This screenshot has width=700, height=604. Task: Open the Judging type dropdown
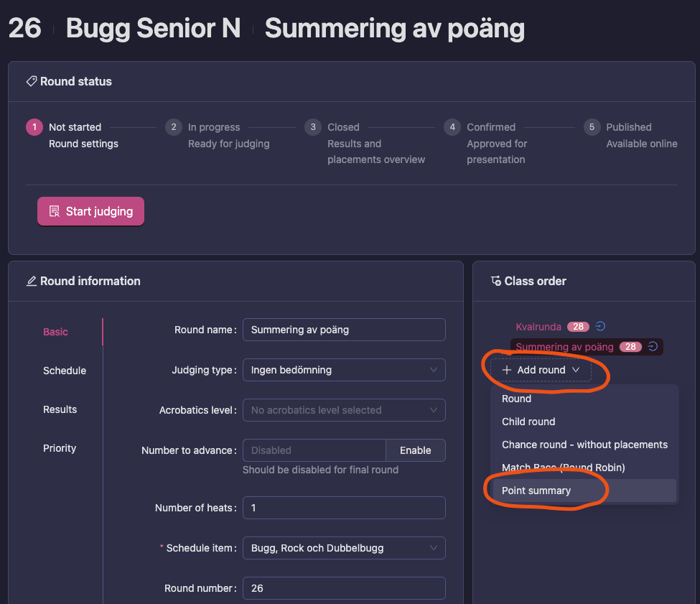coord(344,370)
